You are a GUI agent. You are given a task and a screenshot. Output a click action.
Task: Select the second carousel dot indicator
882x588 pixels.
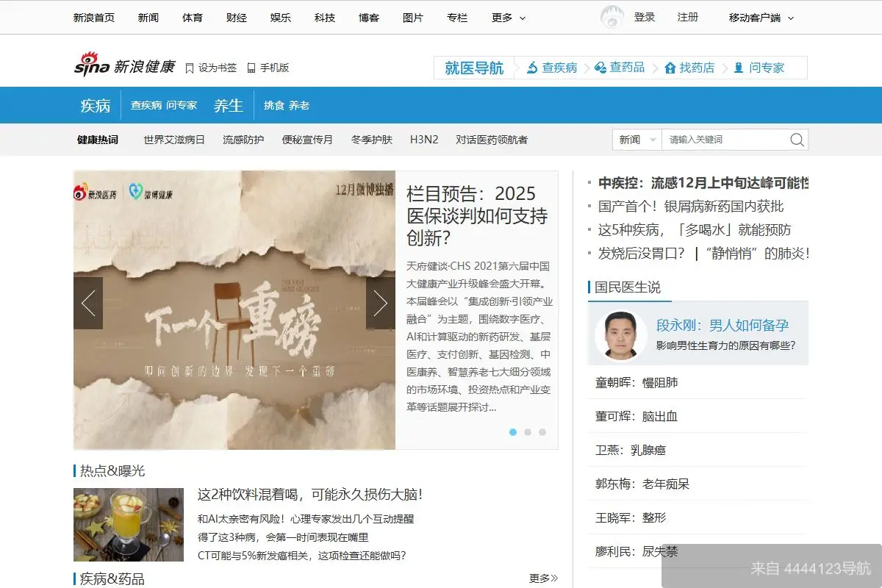pyautogui.click(x=528, y=432)
